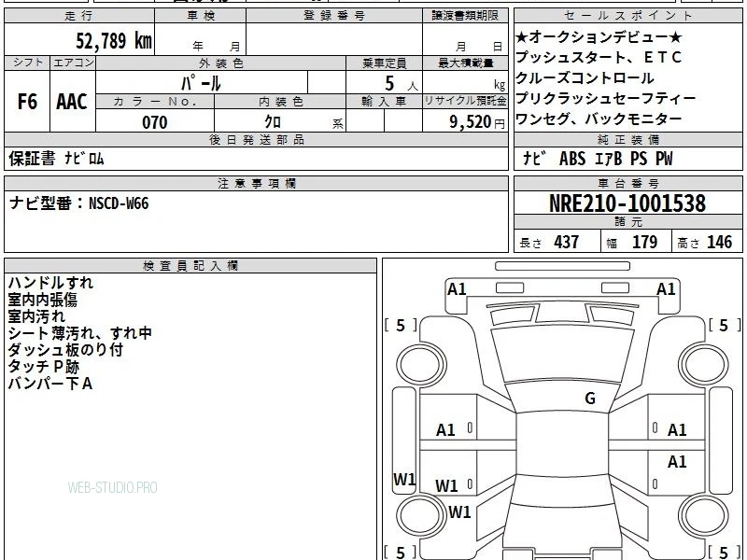
Task: Click the 登録番号 header cell
Action: click(334, 16)
